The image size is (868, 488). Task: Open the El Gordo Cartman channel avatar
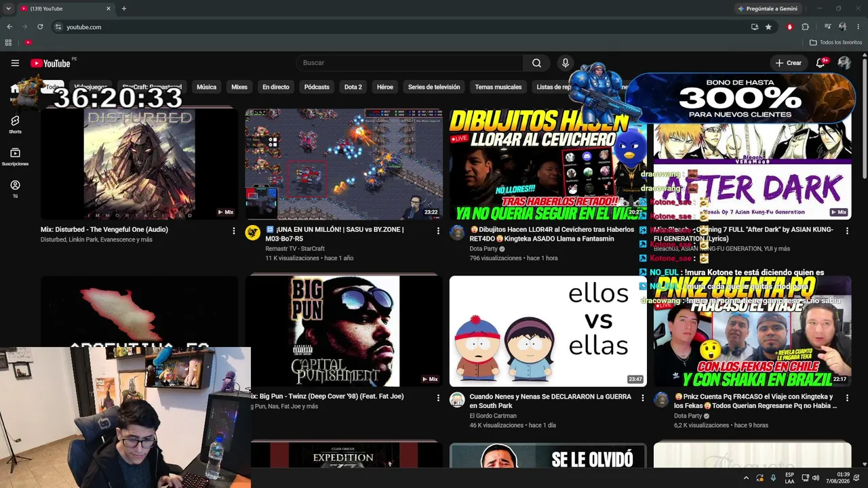(457, 400)
